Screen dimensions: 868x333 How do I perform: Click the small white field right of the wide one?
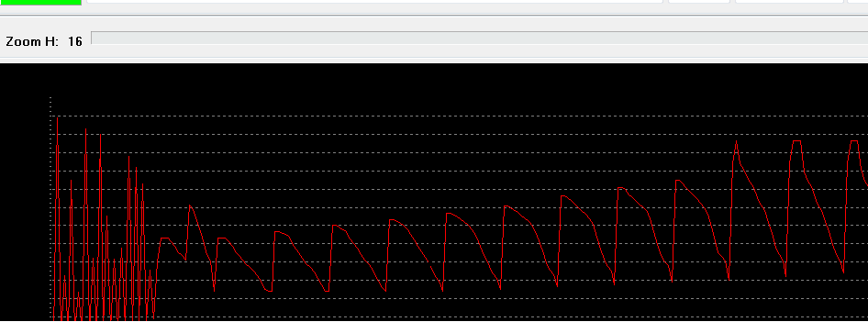coord(699,2)
